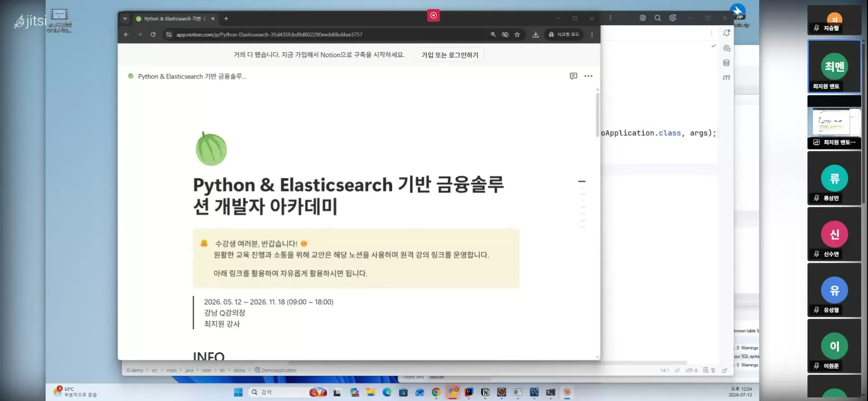Viewport: 868px width, 401px height.
Task: Switch to the Object Info tab
Action: click(x=413, y=377)
